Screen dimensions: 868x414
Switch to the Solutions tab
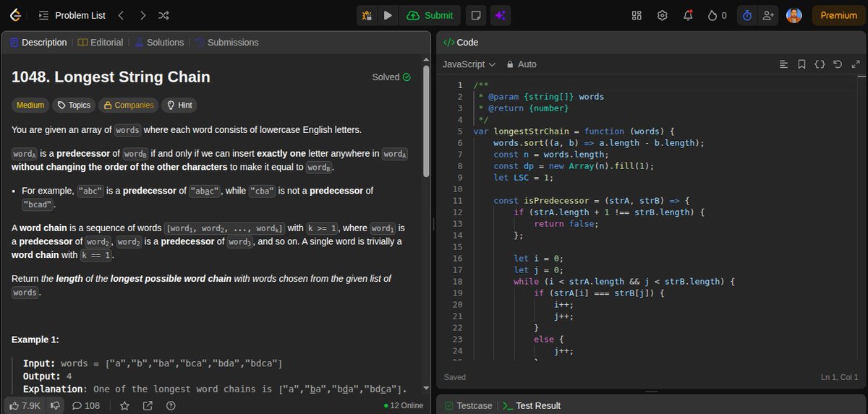coord(159,43)
